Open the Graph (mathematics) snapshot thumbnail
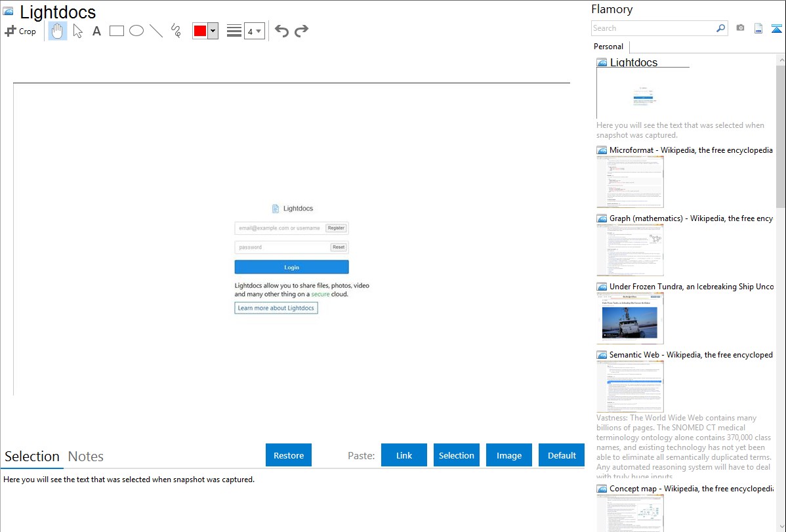The width and height of the screenshot is (786, 532). (630, 250)
